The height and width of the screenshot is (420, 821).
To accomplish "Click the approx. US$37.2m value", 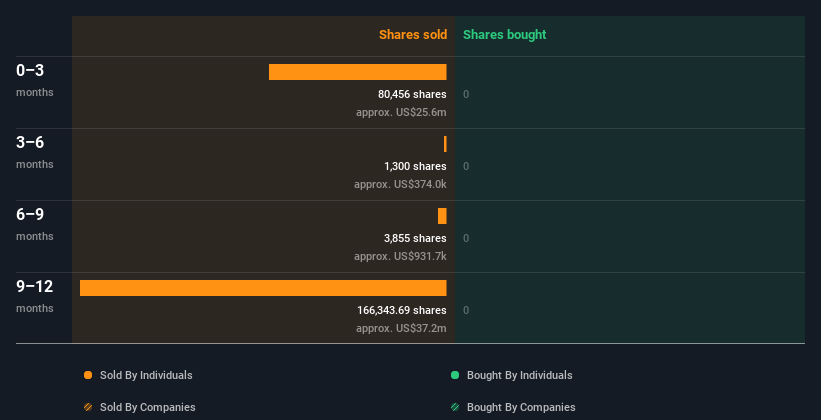I will click(401, 328).
